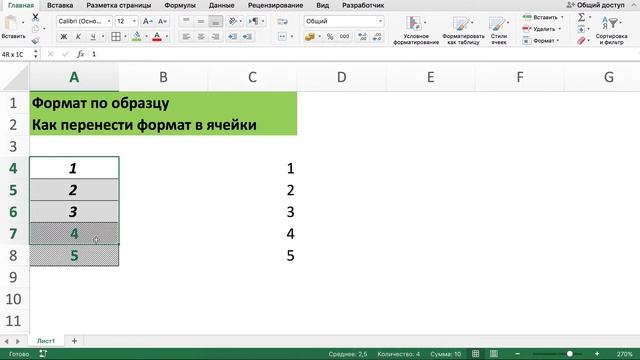Switch to the Формулы tab
640x360 pixels.
(x=180, y=5)
